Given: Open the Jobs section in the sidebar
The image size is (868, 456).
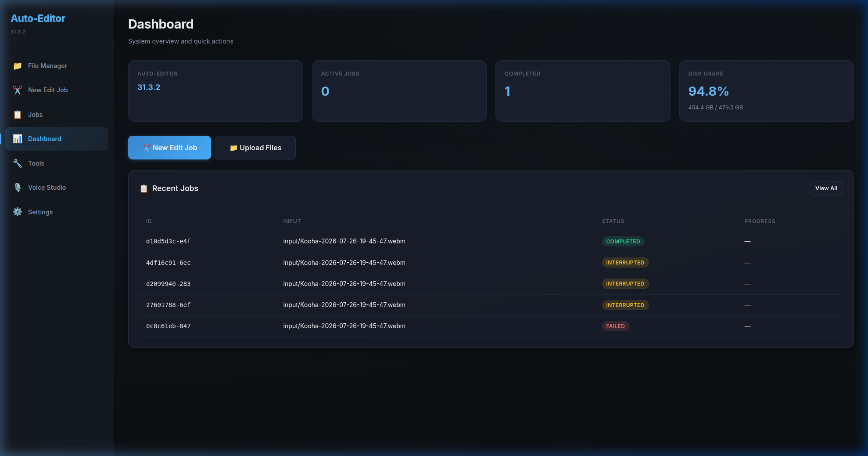Looking at the screenshot, I should click(57, 115).
